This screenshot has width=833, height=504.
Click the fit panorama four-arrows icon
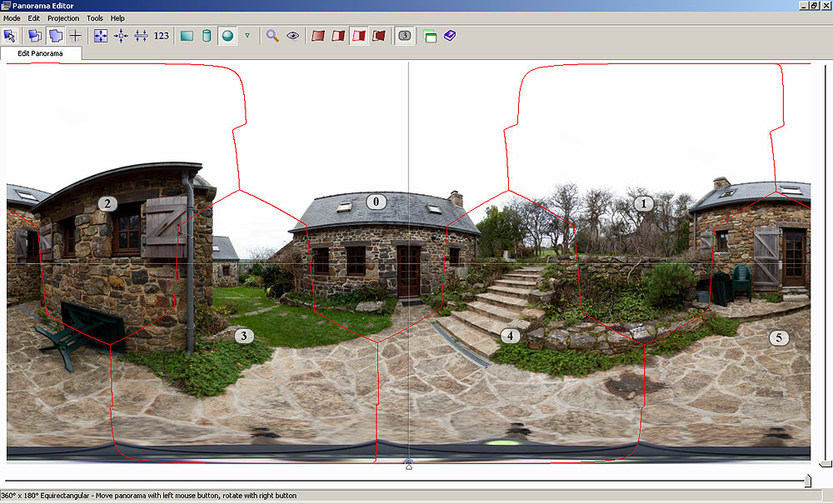[x=101, y=36]
